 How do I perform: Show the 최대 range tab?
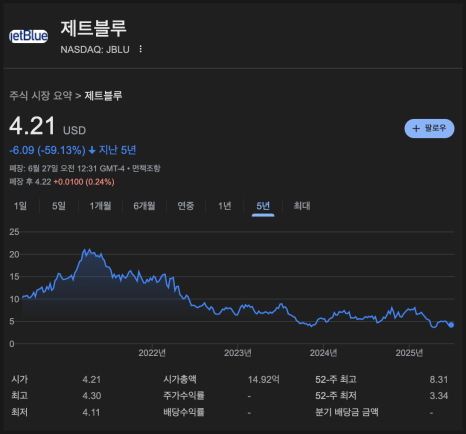tap(302, 206)
